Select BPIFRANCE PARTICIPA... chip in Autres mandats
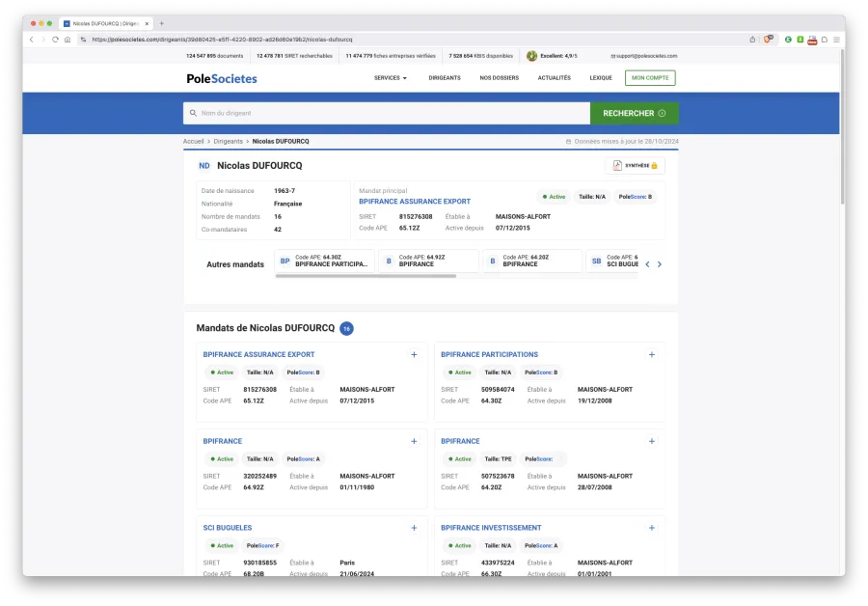The width and height of the screenshot is (868, 606). [x=324, y=261]
